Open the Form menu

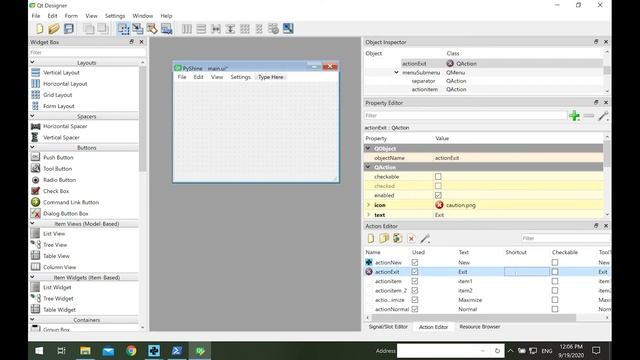pyautogui.click(x=71, y=16)
